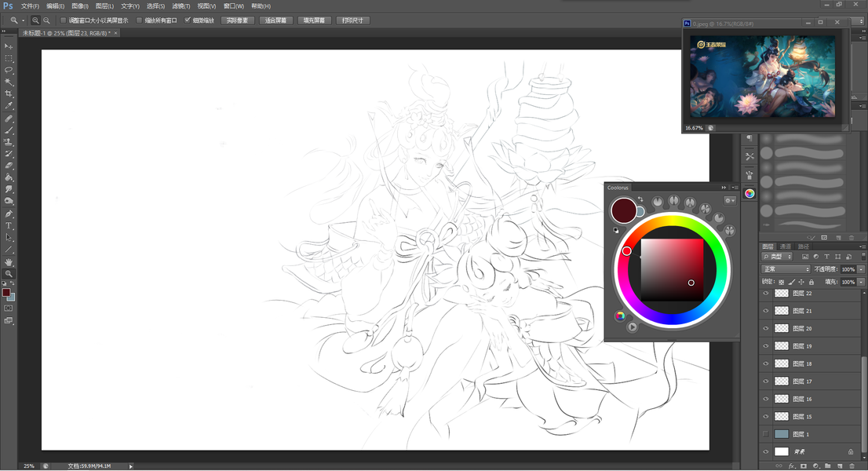Reset default colors in Coolorus panel
This screenshot has width=868, height=471.
[615, 230]
